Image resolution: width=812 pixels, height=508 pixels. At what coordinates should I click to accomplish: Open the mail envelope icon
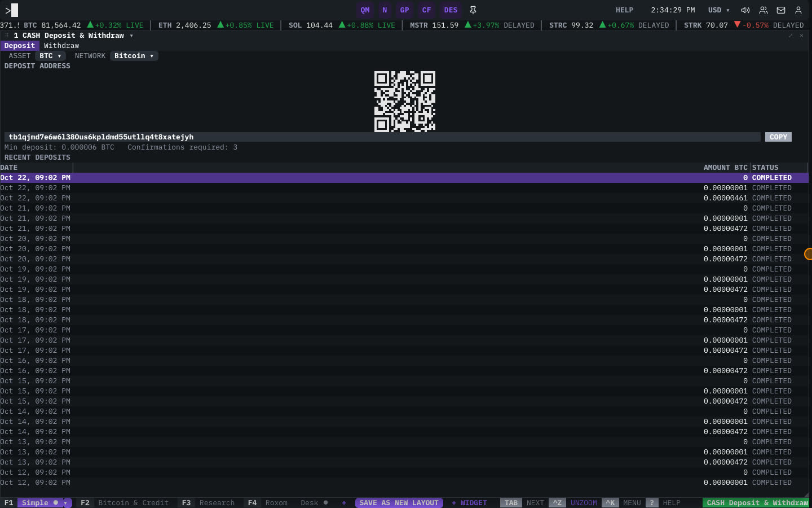[x=781, y=10]
